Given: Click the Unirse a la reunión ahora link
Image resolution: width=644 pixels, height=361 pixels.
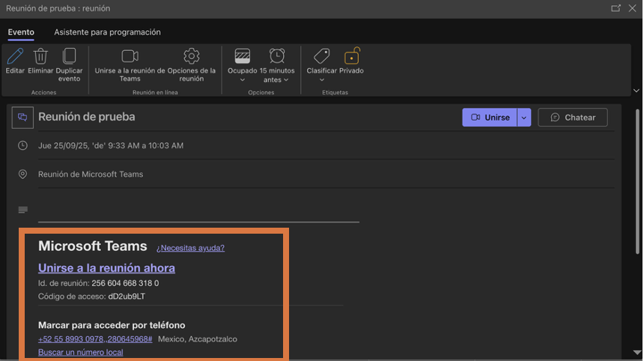Looking at the screenshot, I should 106,268.
